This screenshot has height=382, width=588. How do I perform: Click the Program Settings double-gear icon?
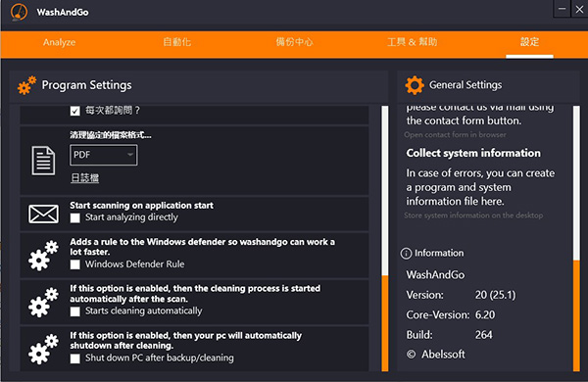(x=26, y=85)
